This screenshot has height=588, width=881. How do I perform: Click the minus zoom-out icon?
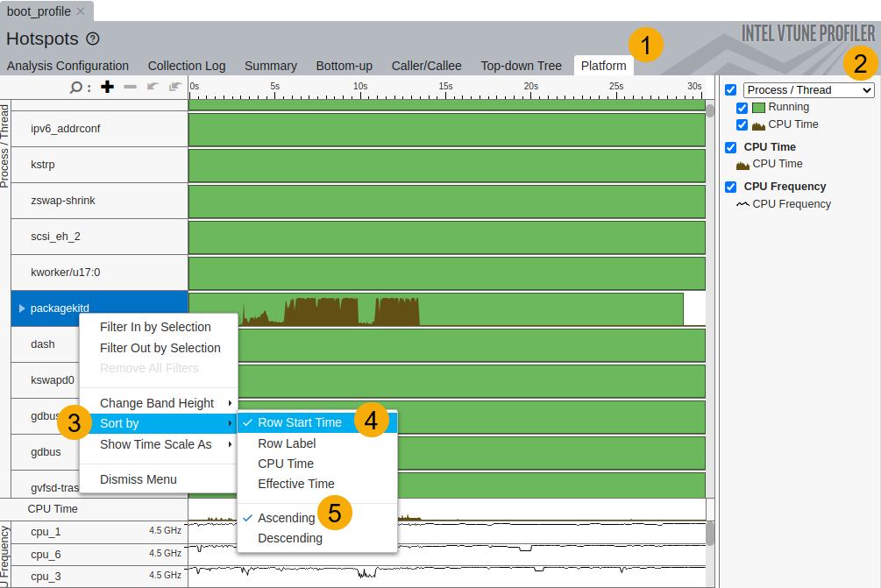(130, 87)
